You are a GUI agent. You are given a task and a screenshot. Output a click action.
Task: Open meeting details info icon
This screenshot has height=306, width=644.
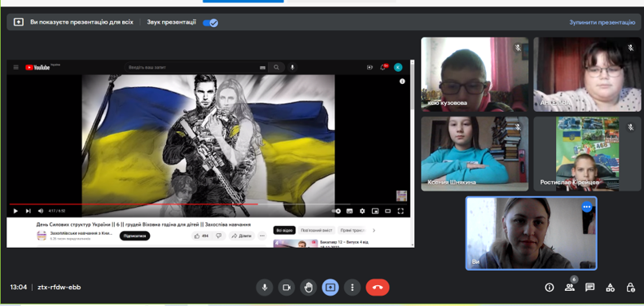pyautogui.click(x=549, y=288)
